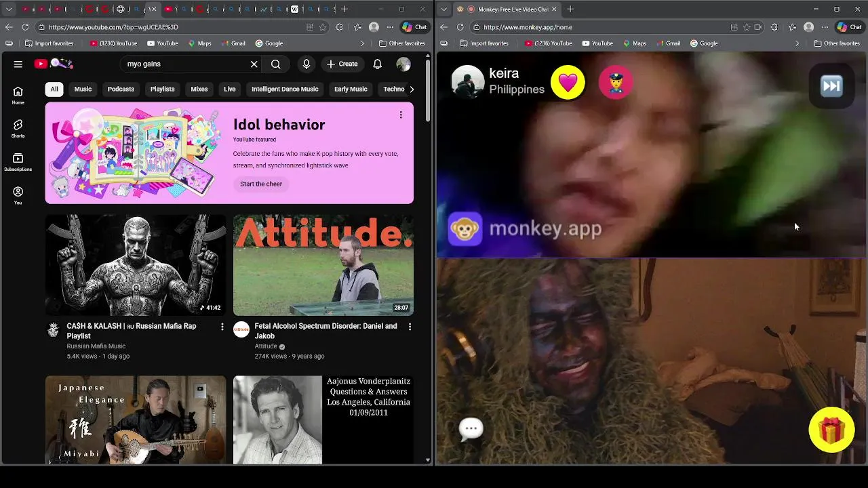
Task: Open the tab list dropdown in Monkey window
Action: pyautogui.click(x=444, y=9)
